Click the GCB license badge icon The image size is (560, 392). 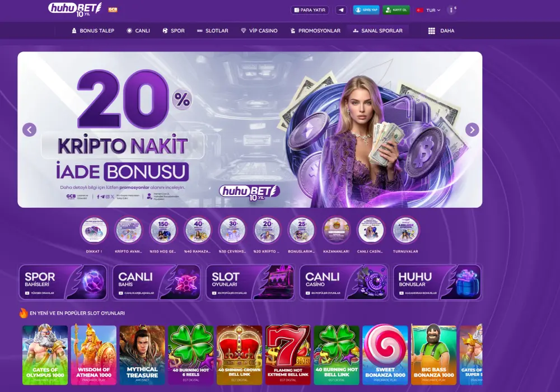click(x=113, y=10)
